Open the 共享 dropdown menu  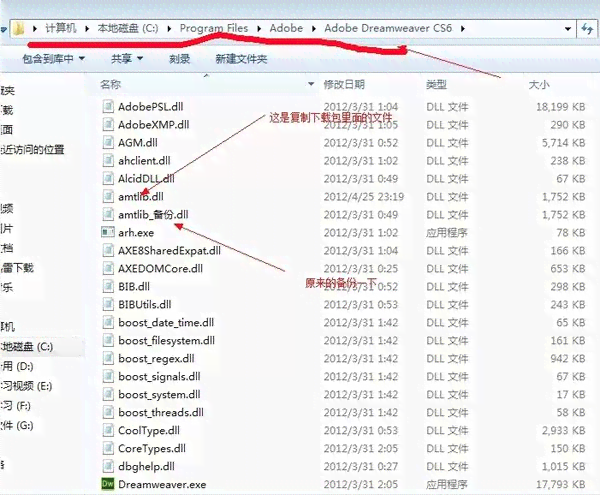point(127,59)
